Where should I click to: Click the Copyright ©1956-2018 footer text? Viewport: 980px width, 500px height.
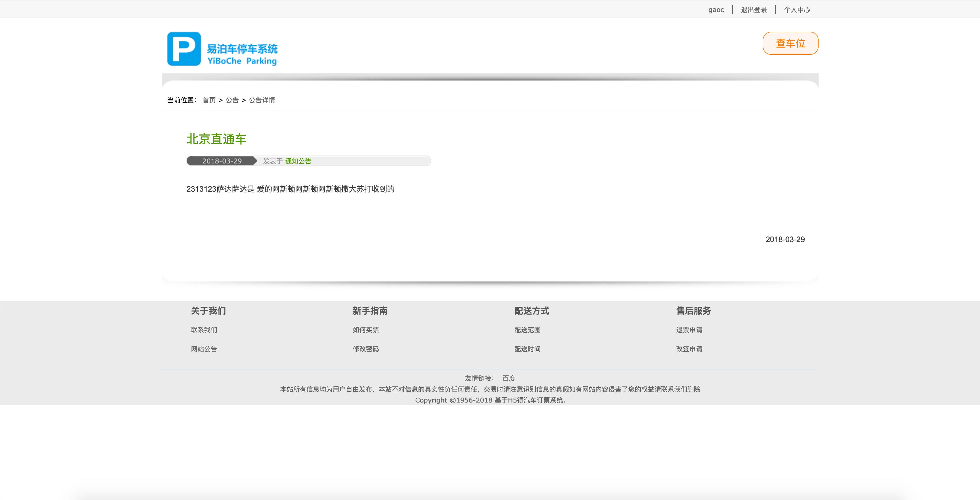(490, 400)
